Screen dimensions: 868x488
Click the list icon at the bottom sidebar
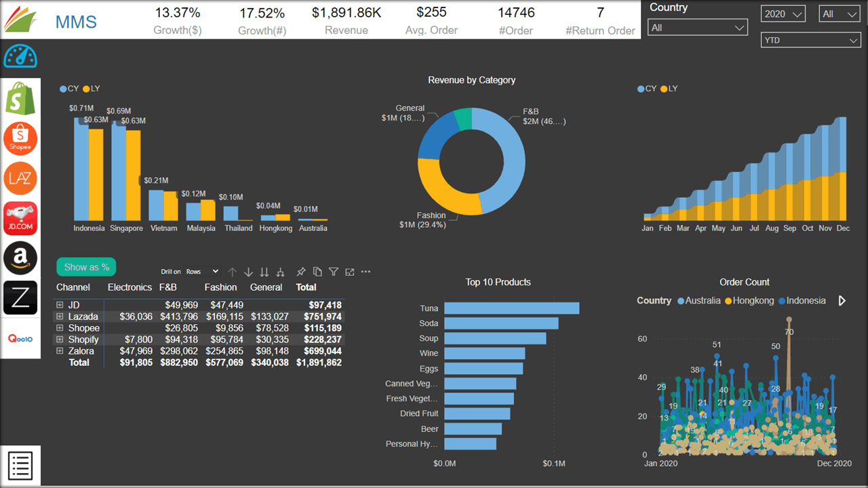[20, 466]
